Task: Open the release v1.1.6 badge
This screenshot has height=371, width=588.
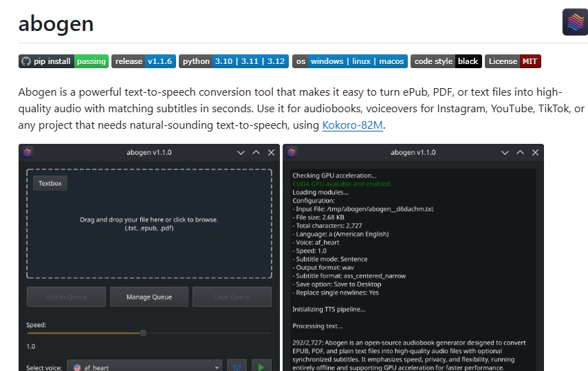Action: pyautogui.click(x=144, y=61)
